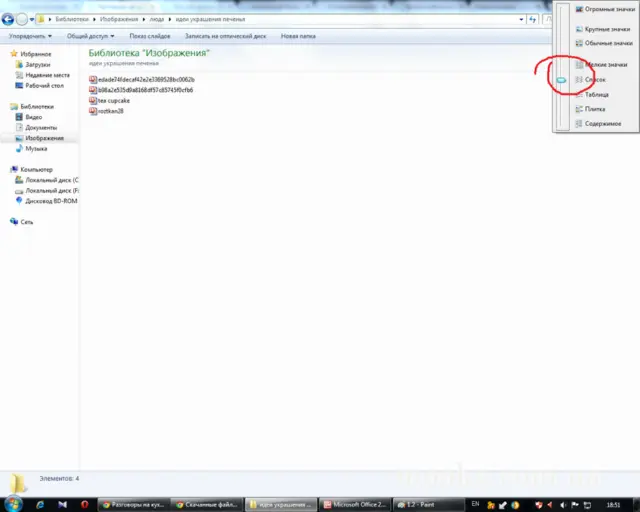The height and width of the screenshot is (512, 640).
Task: Choose Огромные значки view
Action: pyautogui.click(x=605, y=9)
